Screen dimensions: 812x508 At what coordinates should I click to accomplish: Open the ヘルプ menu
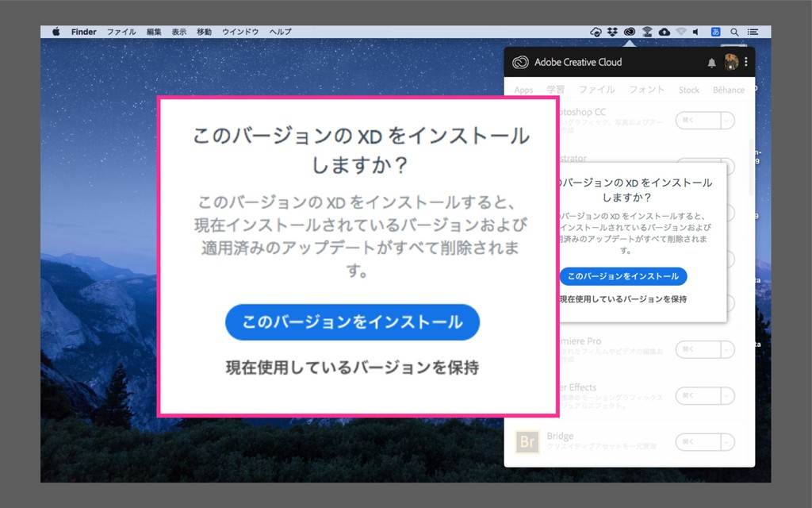click(x=280, y=32)
